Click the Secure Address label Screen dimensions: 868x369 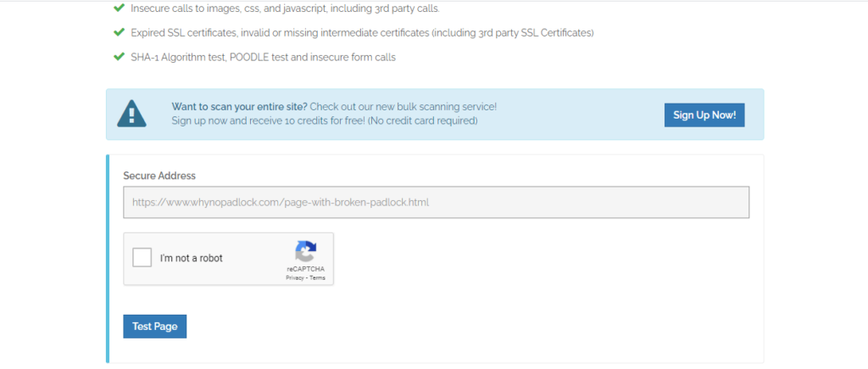click(159, 176)
